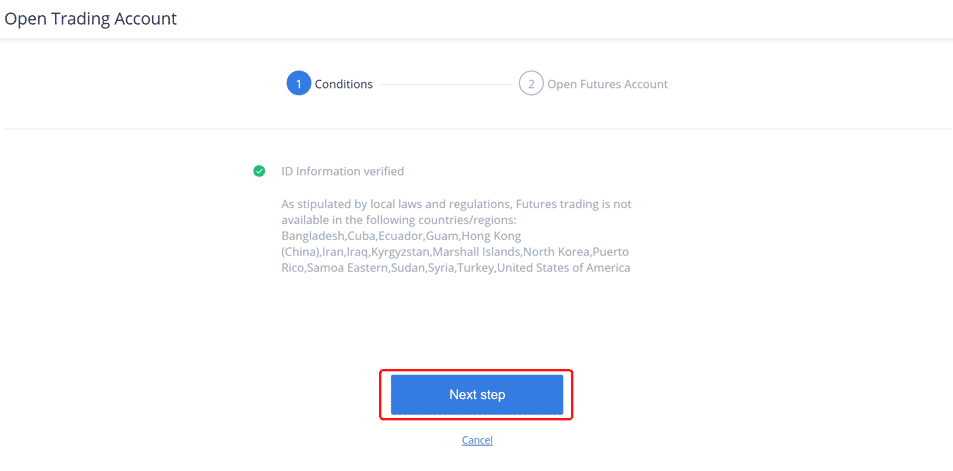Select the Conditions step label
Image resolution: width=953 pixels, height=471 pixels.
tap(343, 84)
